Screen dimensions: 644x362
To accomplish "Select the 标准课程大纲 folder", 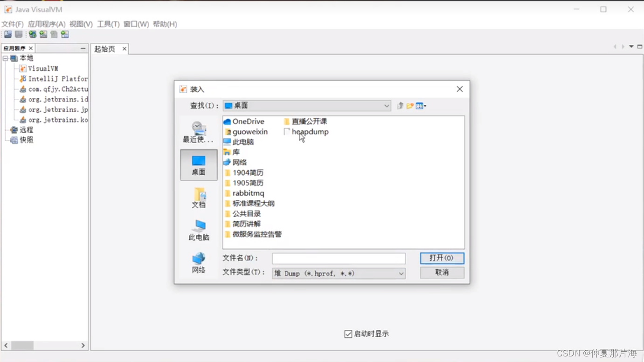I will click(249, 204).
